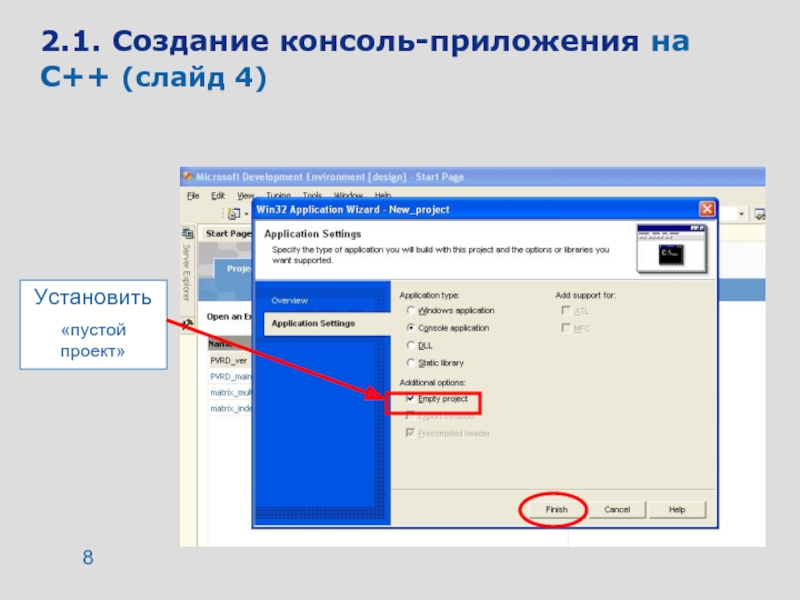The image size is (800, 600).
Task: Switch to the Start Page tab
Action: [x=227, y=234]
